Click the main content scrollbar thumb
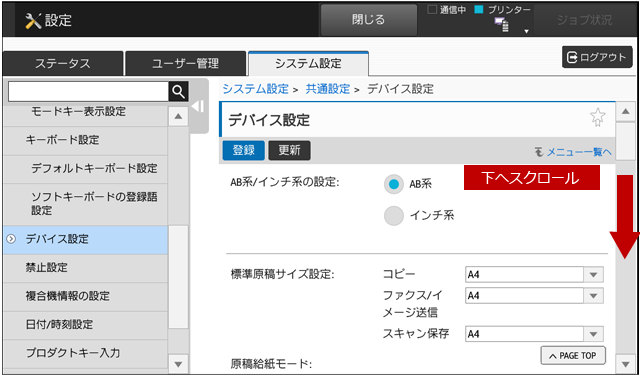This screenshot has height=376, width=640. click(x=625, y=141)
